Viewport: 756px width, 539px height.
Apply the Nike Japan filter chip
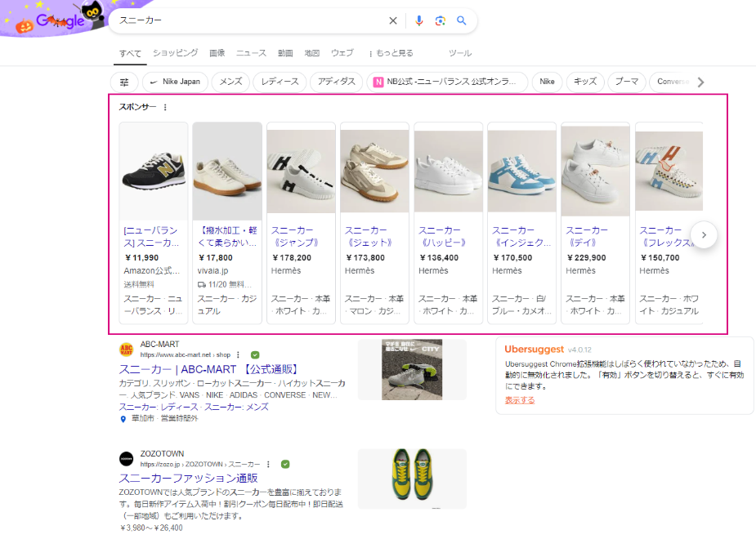175,82
